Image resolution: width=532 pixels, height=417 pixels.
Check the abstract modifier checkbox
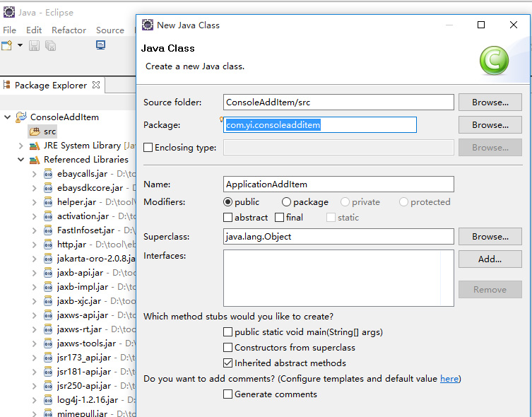(227, 218)
